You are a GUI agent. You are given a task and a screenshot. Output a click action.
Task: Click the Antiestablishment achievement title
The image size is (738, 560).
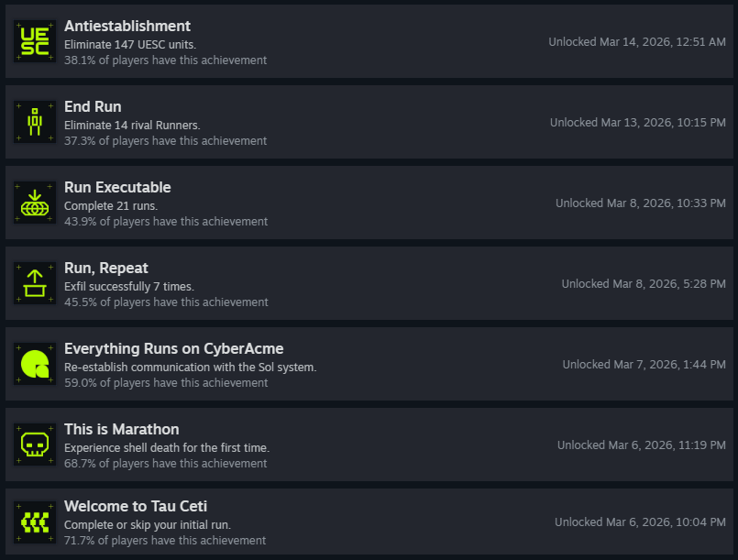coord(127,26)
